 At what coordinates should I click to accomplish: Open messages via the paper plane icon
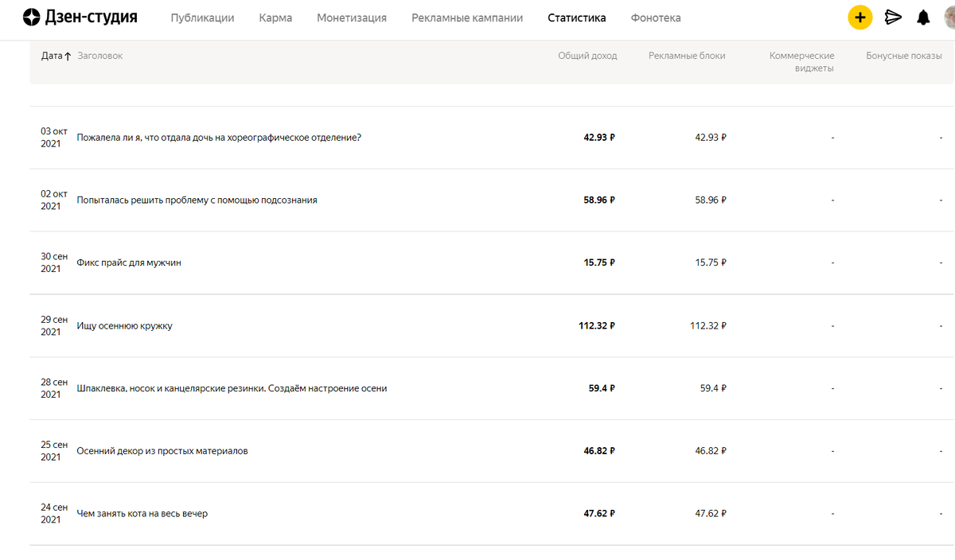(892, 16)
